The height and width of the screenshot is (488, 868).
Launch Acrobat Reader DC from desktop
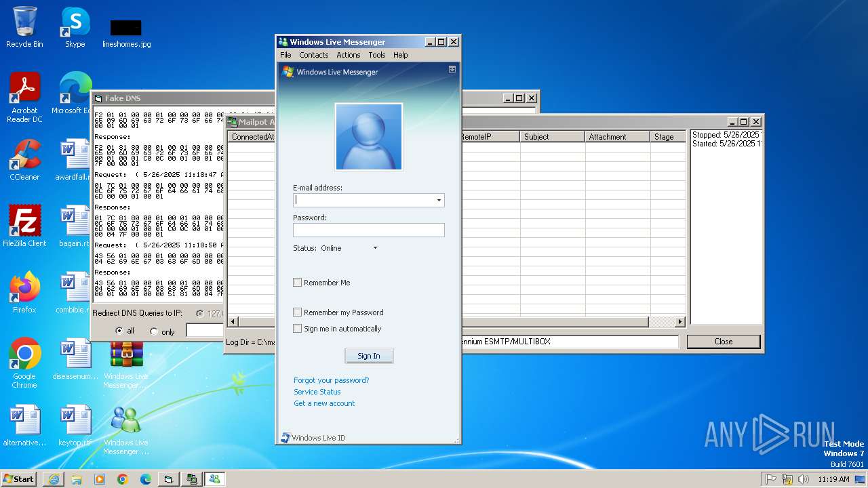[x=24, y=98]
